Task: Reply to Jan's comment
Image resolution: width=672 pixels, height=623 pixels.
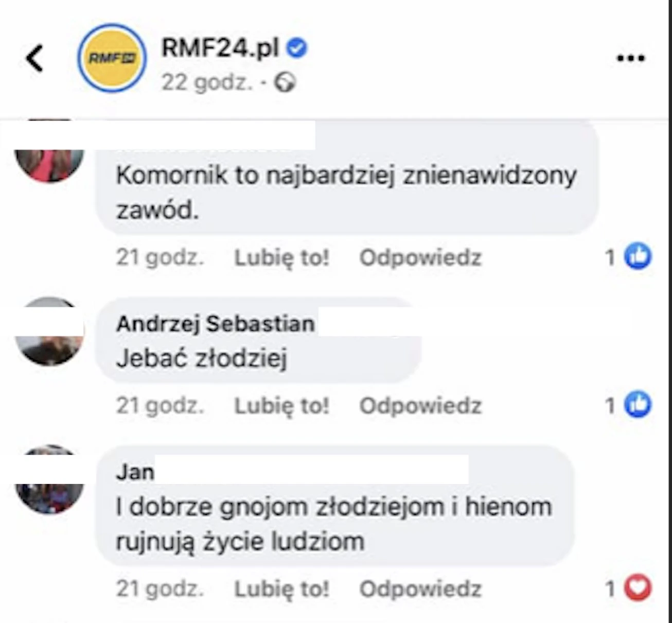Action: coord(420,589)
